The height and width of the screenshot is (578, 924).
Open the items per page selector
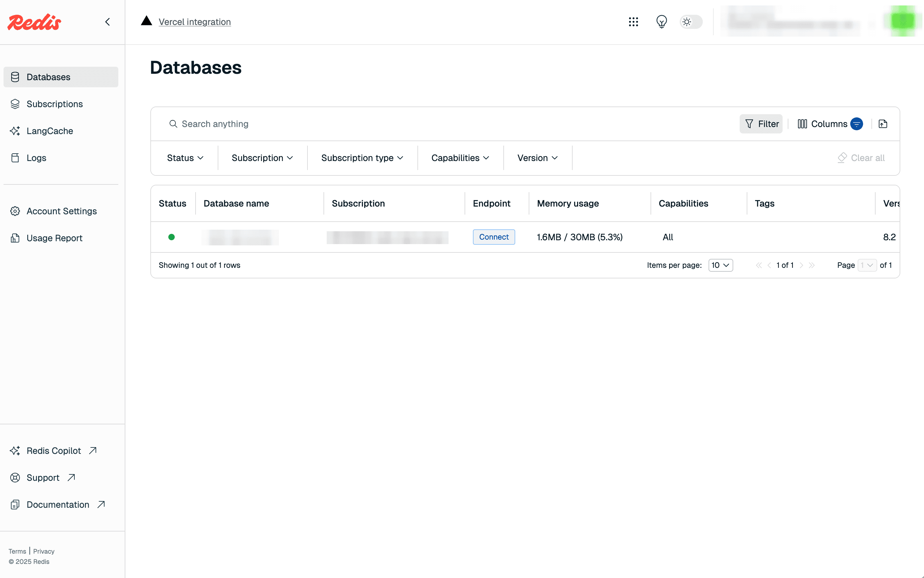pyautogui.click(x=720, y=265)
